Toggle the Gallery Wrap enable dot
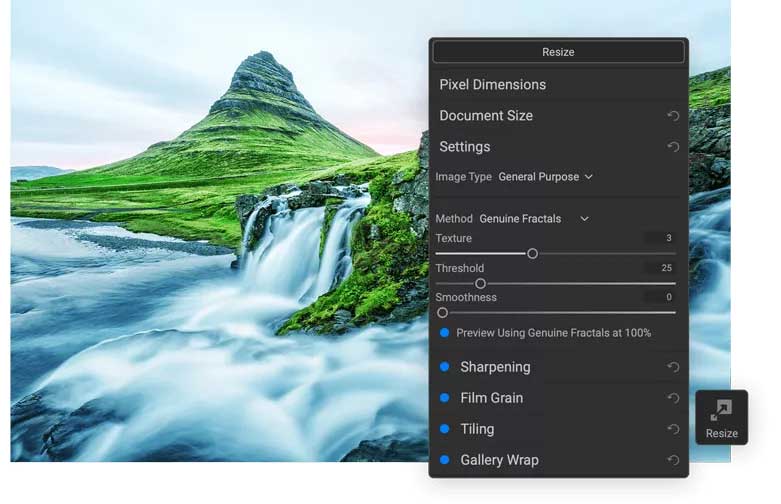The width and height of the screenshot is (781, 504). coord(444,460)
